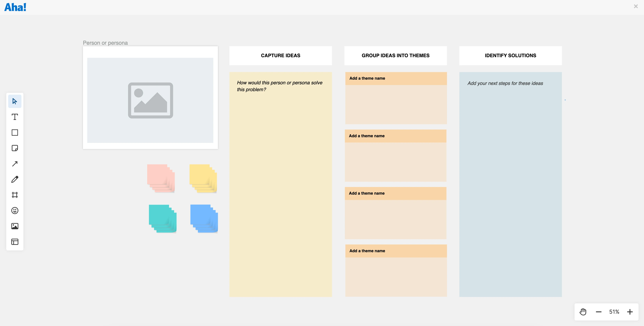This screenshot has height=326, width=644.
Task: Open the Emoji sticker tool
Action: (15, 210)
